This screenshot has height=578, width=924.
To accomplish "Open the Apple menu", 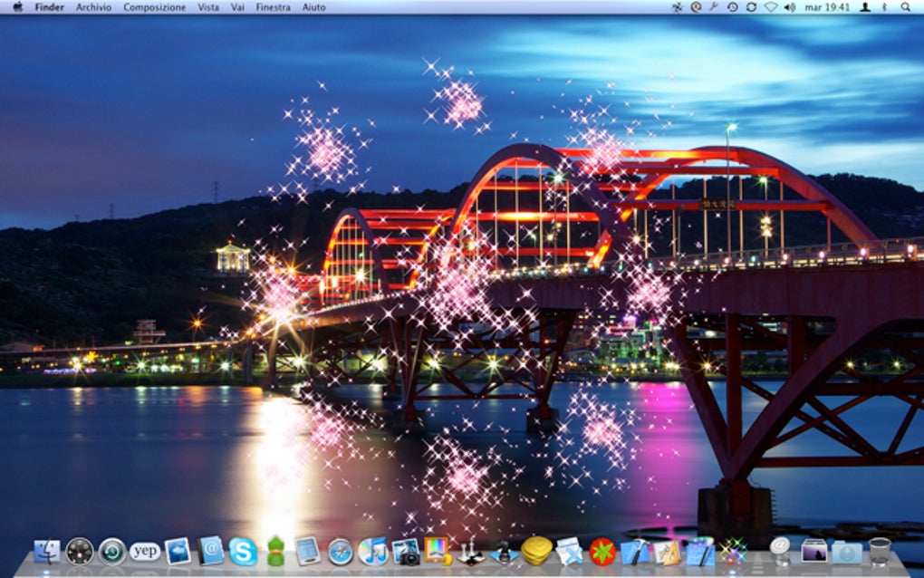I will tap(18, 7).
